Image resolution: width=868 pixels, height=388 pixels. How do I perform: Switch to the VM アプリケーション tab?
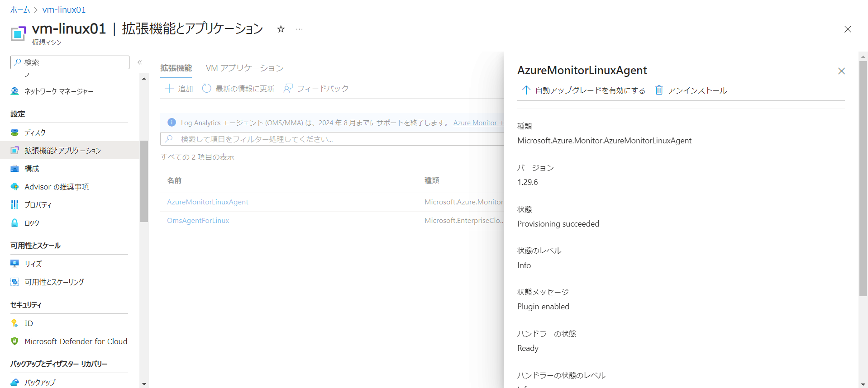(245, 68)
